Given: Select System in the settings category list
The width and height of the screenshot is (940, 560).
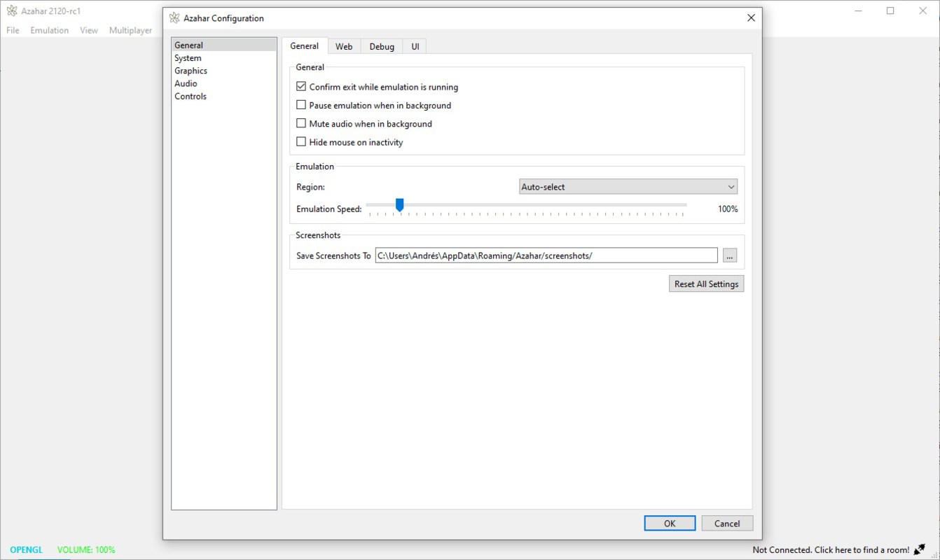Looking at the screenshot, I should [224, 58].
